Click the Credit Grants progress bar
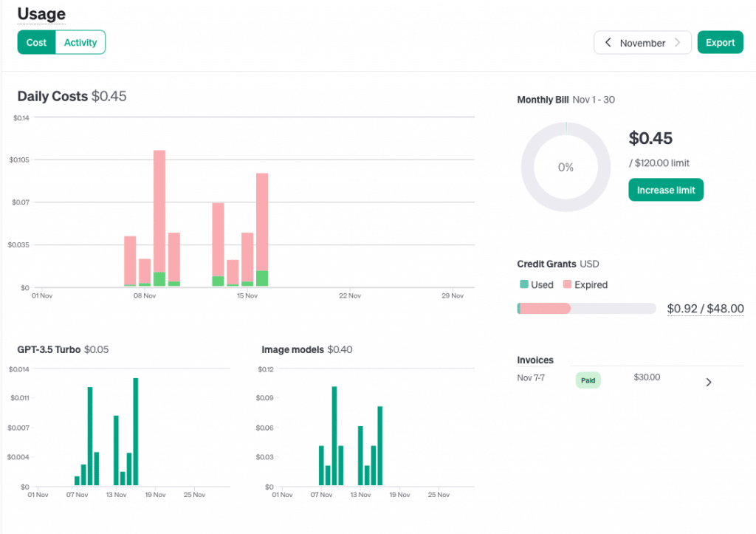The image size is (756, 534). 587,309
